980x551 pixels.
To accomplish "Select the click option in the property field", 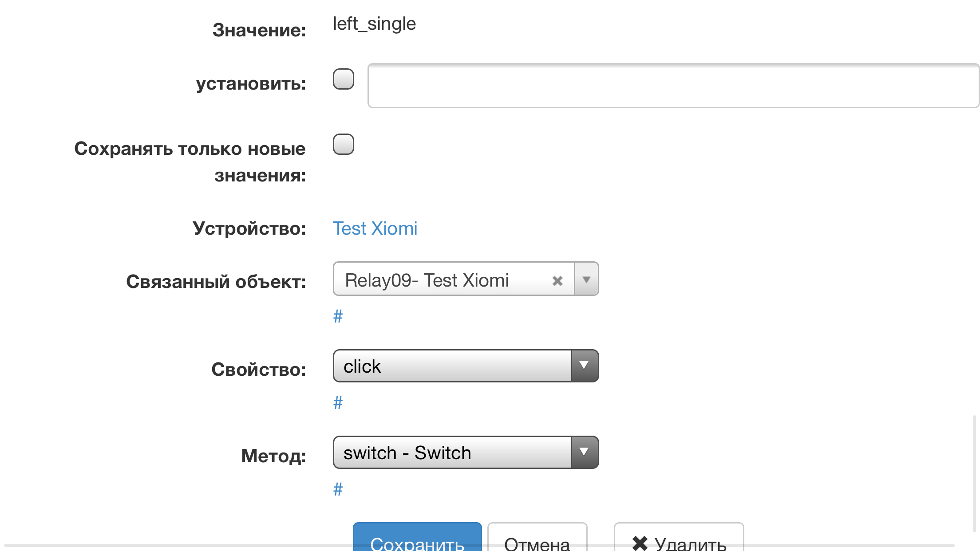I will (x=453, y=366).
